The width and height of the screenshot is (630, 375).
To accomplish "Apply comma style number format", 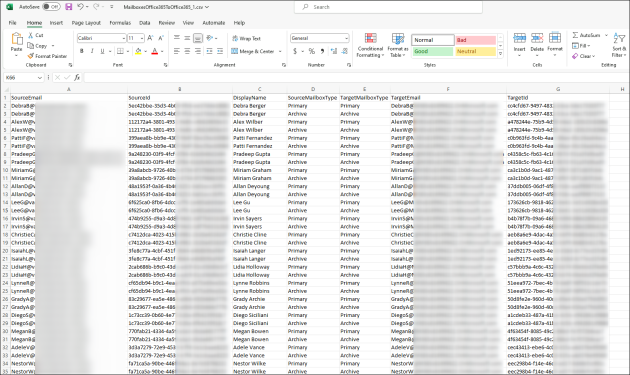I will click(x=322, y=51).
